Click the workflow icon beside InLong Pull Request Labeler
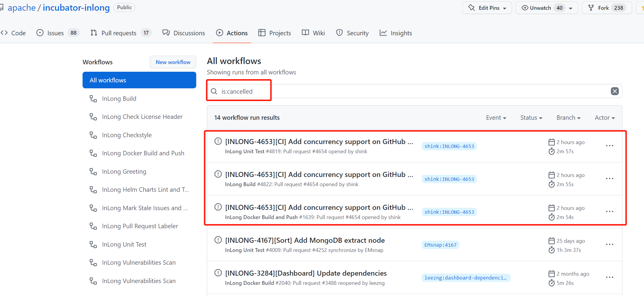The height and width of the screenshot is (297, 644). point(93,226)
